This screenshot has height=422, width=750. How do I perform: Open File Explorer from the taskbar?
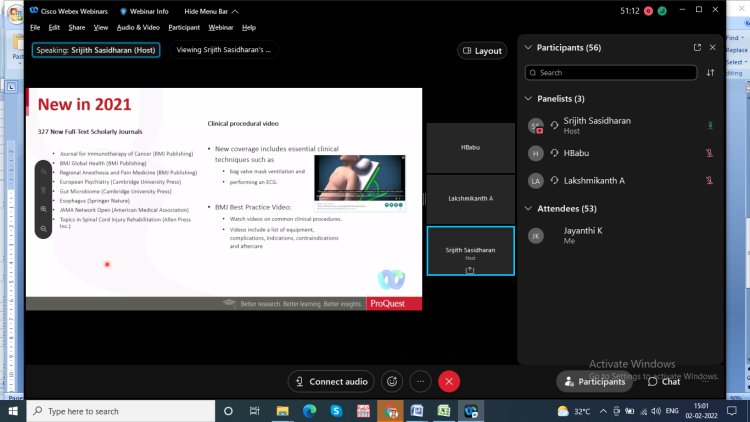point(282,411)
